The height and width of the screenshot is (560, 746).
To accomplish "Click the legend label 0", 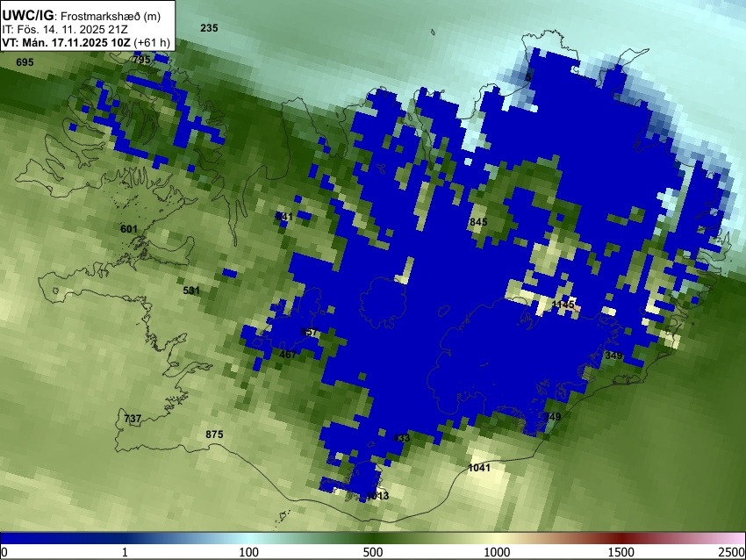I will [4, 552].
